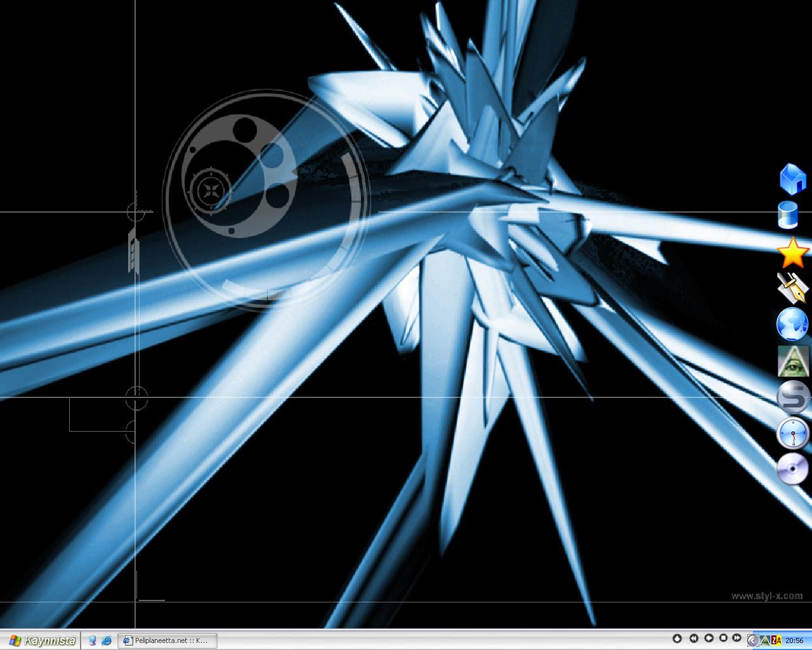Launch the silver S dock icon
812x650 pixels.
click(x=792, y=398)
